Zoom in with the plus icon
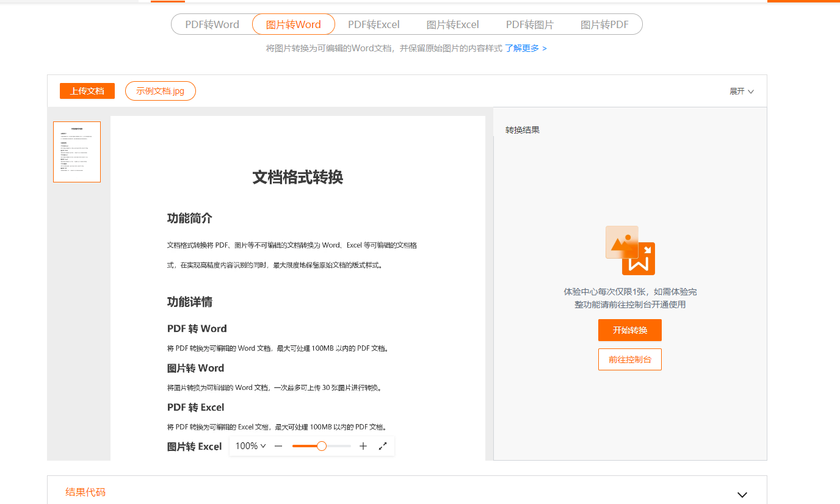The width and height of the screenshot is (840, 504). (363, 446)
